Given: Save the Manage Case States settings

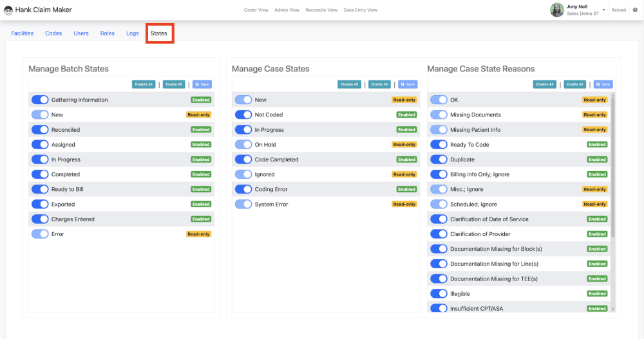Looking at the screenshot, I should [x=408, y=84].
